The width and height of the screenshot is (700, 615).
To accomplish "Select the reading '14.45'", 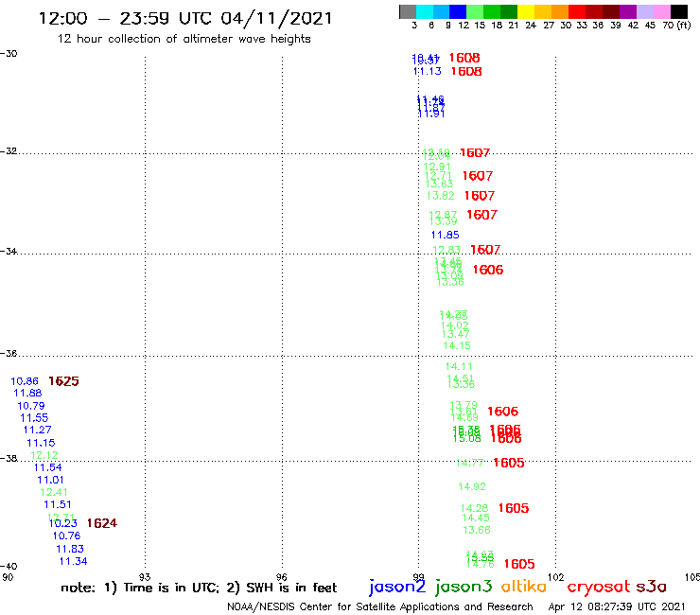I will [x=476, y=518].
